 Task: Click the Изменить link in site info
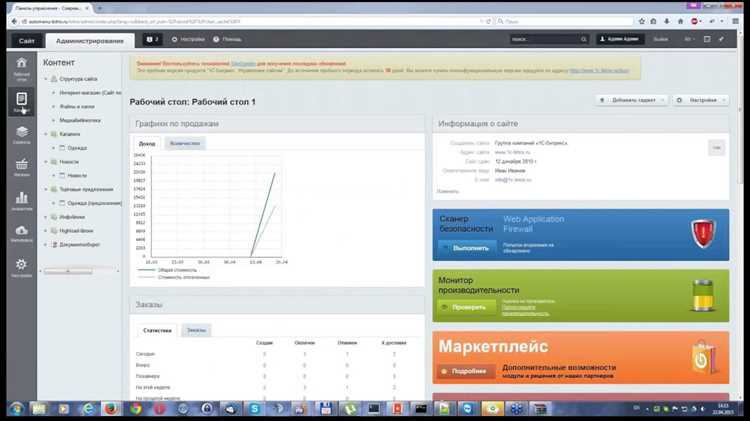(448, 191)
